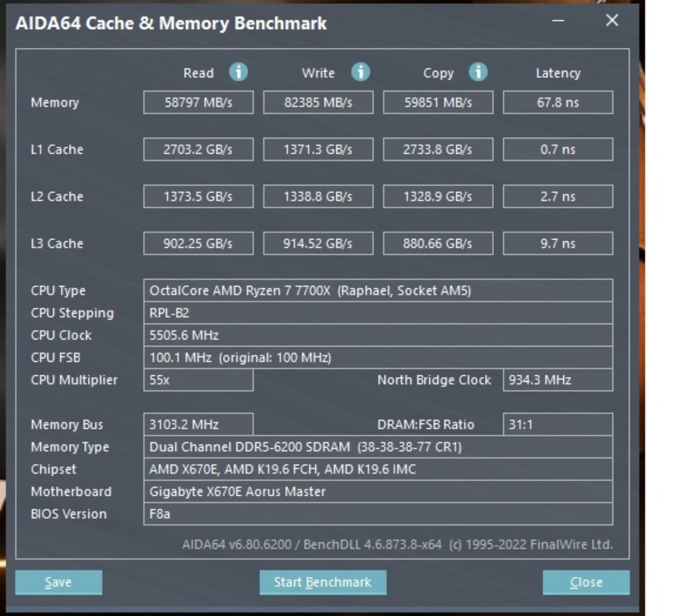Click the CPU Multiplier value 55x

[198, 380]
